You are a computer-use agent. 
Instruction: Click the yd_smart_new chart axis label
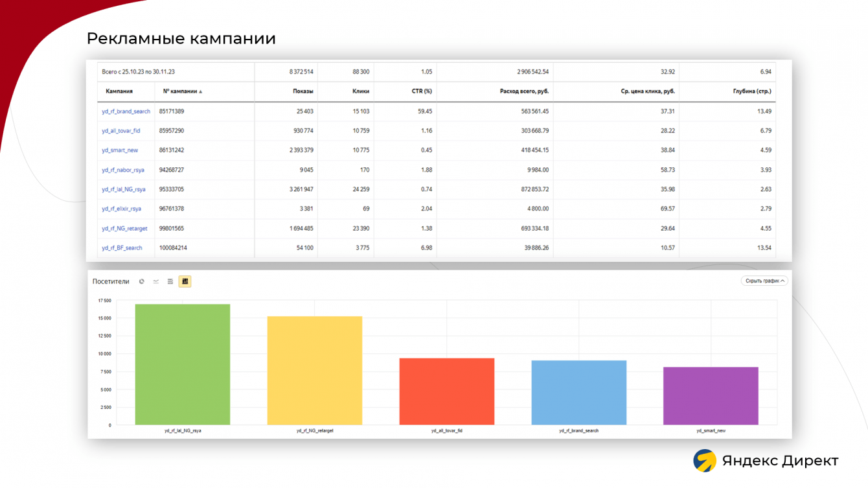(x=711, y=430)
